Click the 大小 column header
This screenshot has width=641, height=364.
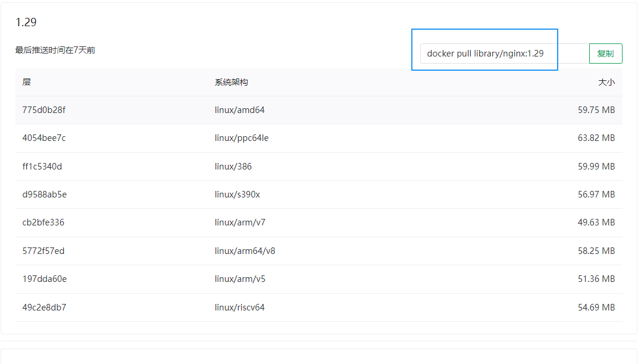(x=606, y=82)
